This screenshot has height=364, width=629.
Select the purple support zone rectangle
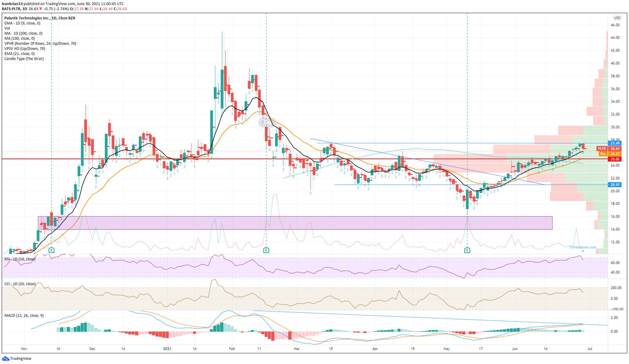[295, 223]
